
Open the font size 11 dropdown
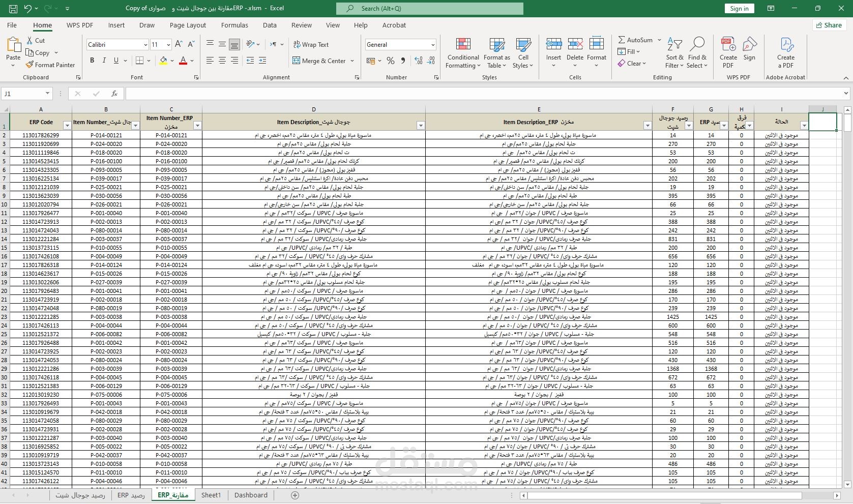(x=168, y=45)
